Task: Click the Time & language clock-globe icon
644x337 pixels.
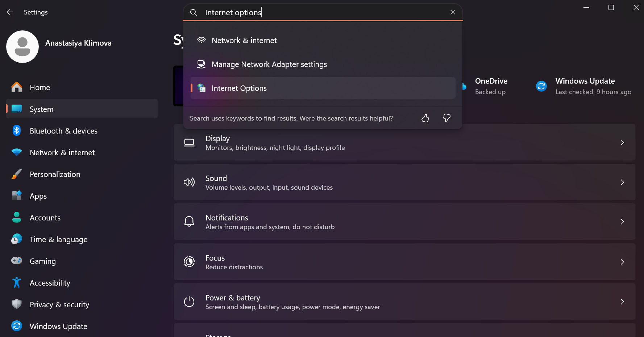Action: [17, 239]
